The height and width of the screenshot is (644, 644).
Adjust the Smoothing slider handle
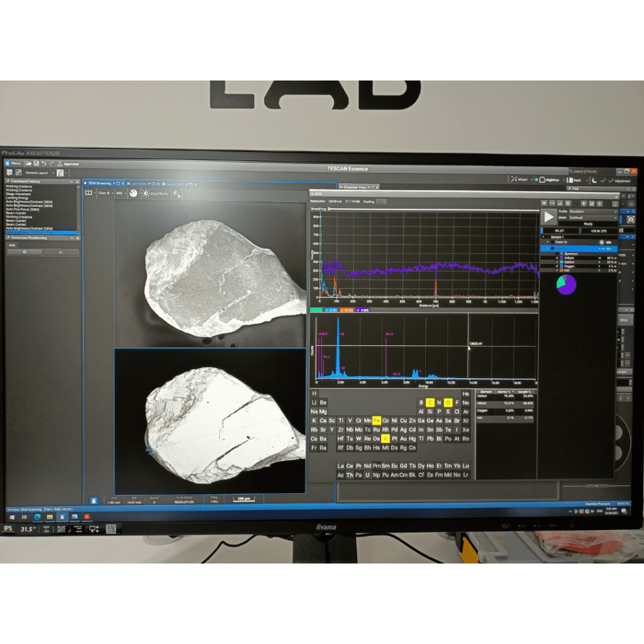coord(329,209)
